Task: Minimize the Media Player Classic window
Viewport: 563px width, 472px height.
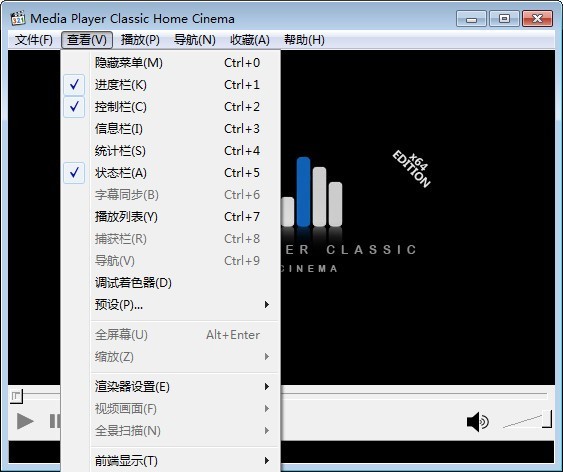Action: click(x=471, y=19)
